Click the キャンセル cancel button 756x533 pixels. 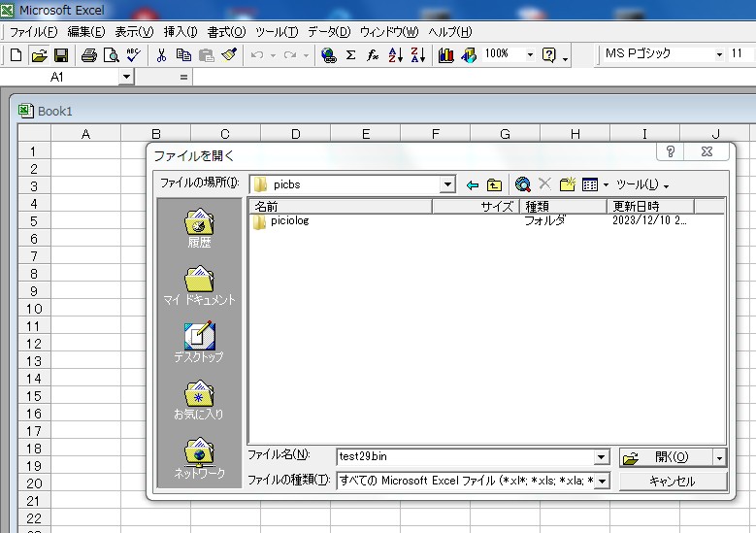[x=674, y=481]
